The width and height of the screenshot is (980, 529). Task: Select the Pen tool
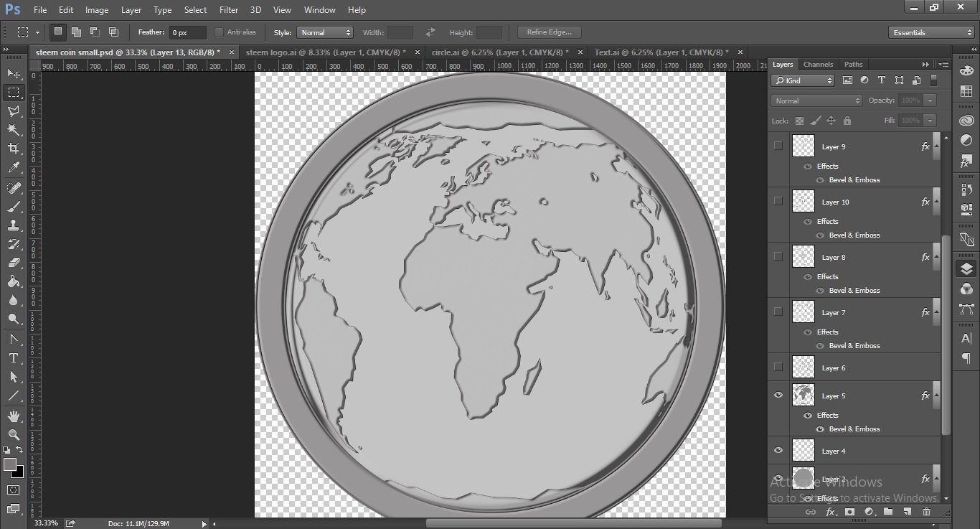pos(14,340)
